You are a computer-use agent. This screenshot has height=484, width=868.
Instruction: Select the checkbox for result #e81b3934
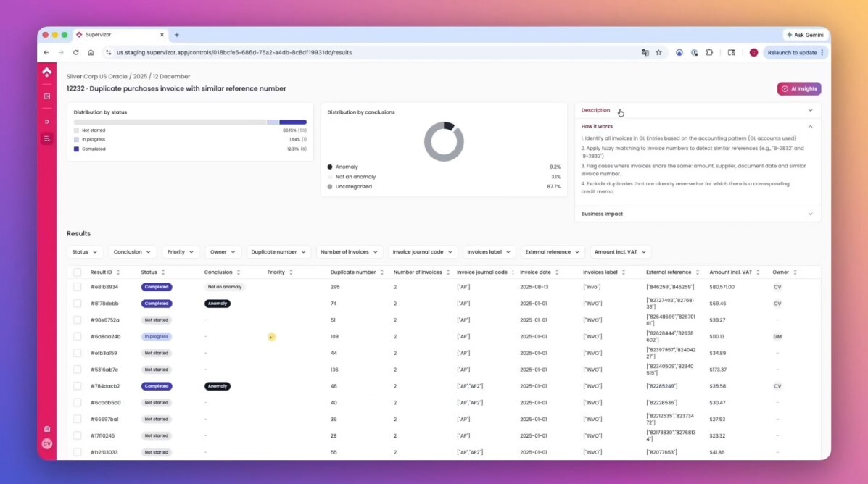point(77,287)
